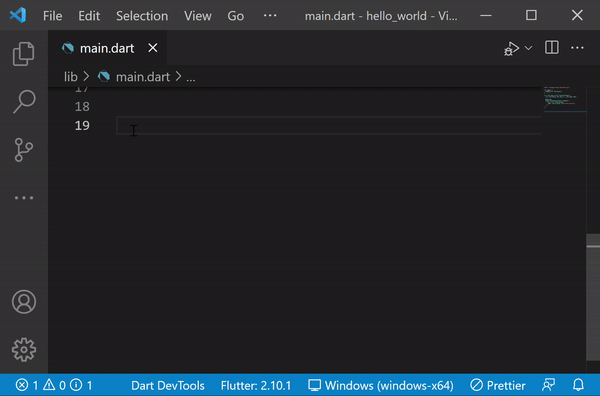The image size is (600, 396).
Task: Start debugging with the run icon
Action: (x=512, y=49)
